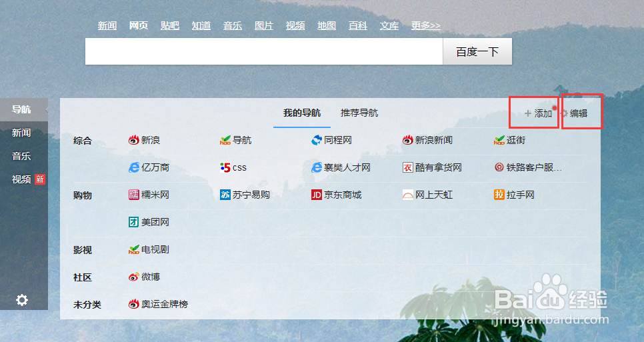Click the red 新 badge beside 视频

point(40,179)
